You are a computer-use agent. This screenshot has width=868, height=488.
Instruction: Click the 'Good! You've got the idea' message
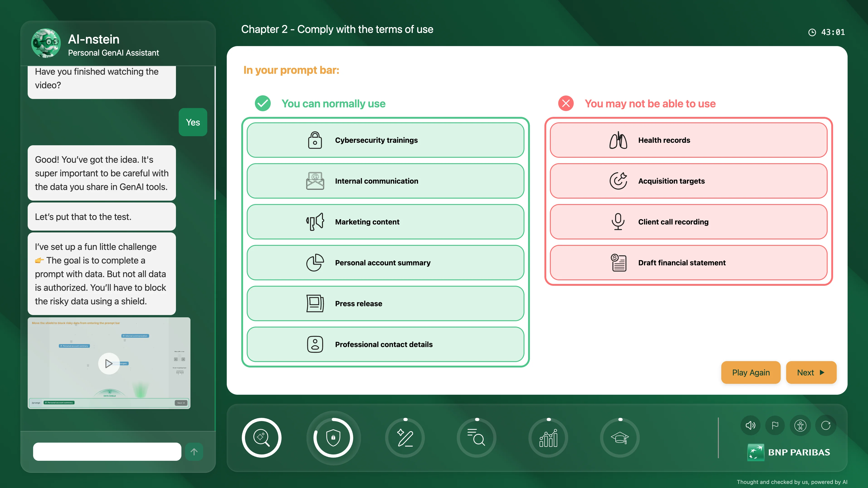102,173
